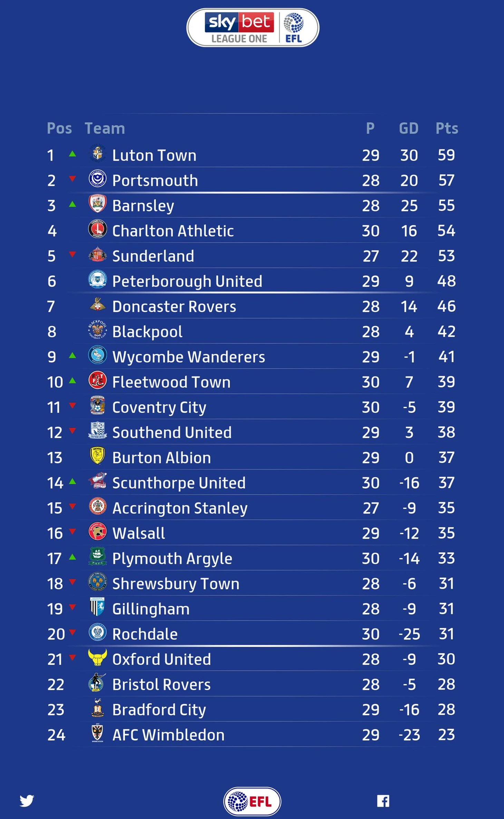This screenshot has width=504, height=819.
Task: Open the Peterborough United team name
Action: coord(187,281)
